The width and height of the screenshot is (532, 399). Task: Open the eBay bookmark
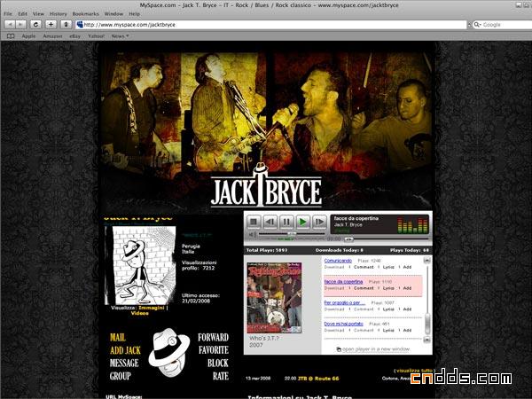[75, 36]
